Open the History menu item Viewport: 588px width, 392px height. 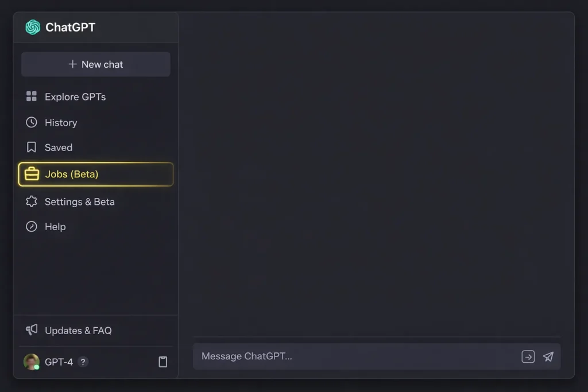(x=61, y=122)
